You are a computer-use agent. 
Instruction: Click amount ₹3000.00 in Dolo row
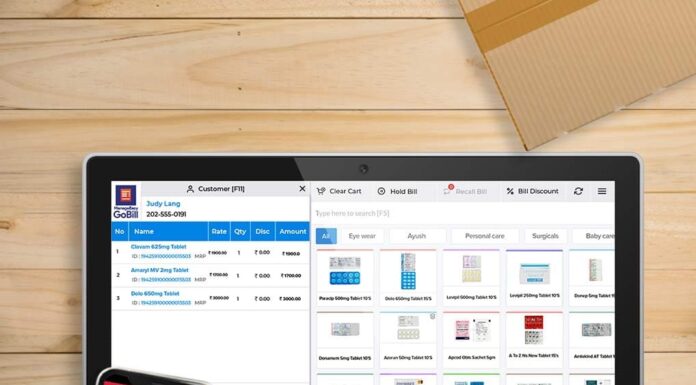[290, 299]
